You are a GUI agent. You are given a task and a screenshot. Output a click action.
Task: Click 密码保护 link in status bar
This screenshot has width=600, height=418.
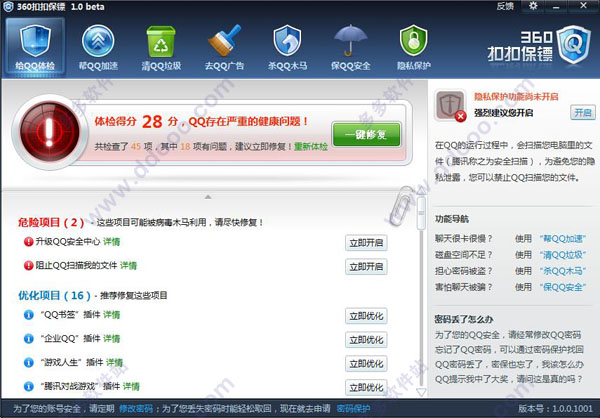(354, 409)
